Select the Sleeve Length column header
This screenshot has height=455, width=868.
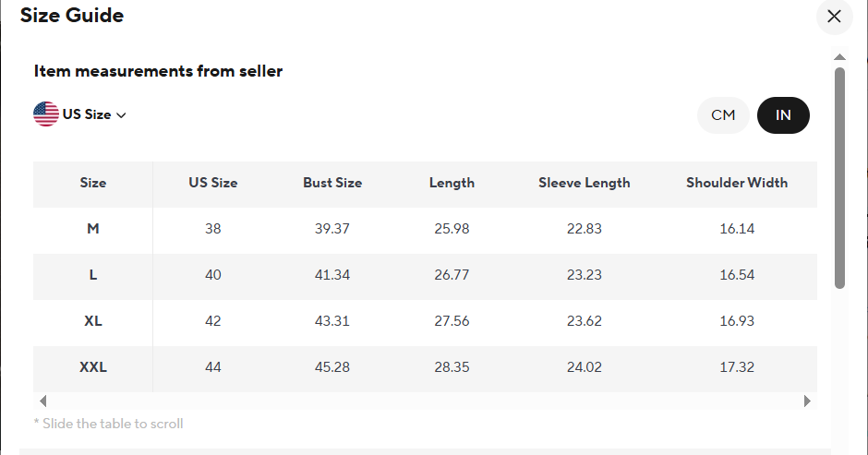[x=585, y=183]
